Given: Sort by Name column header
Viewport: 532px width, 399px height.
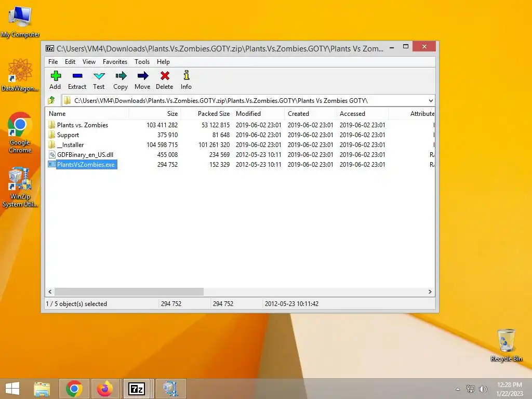Looking at the screenshot, I should click(x=87, y=114).
